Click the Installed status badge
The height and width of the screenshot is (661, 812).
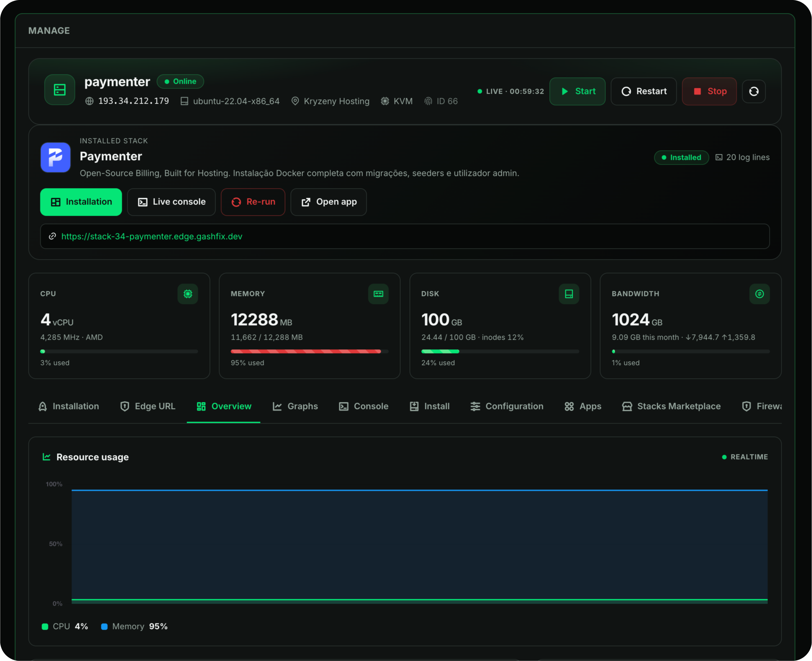pyautogui.click(x=681, y=158)
